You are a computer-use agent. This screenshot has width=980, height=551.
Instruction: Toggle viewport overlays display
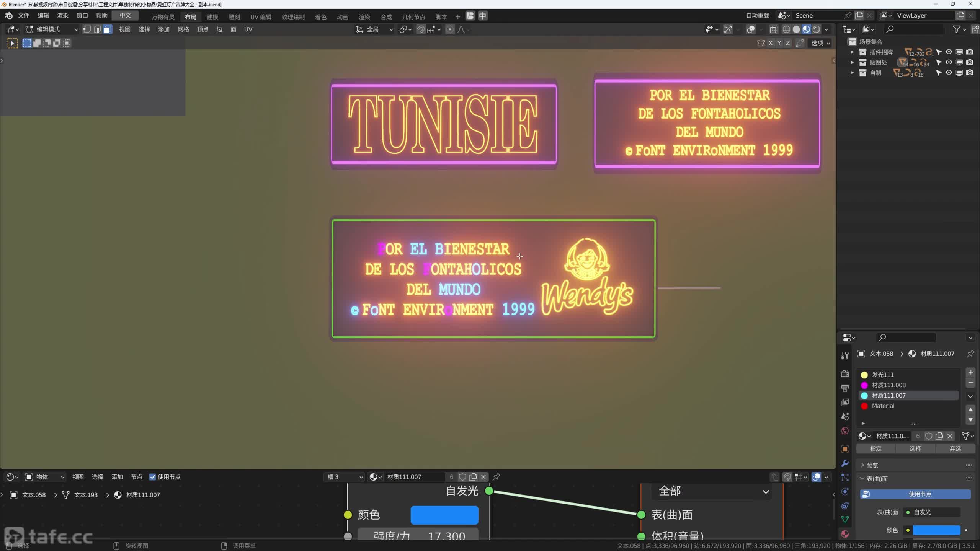(751, 29)
